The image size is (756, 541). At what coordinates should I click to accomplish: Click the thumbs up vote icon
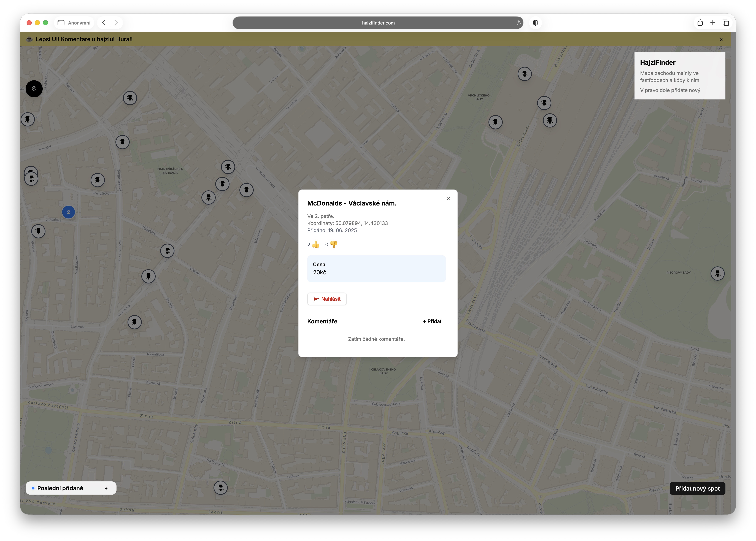click(315, 245)
